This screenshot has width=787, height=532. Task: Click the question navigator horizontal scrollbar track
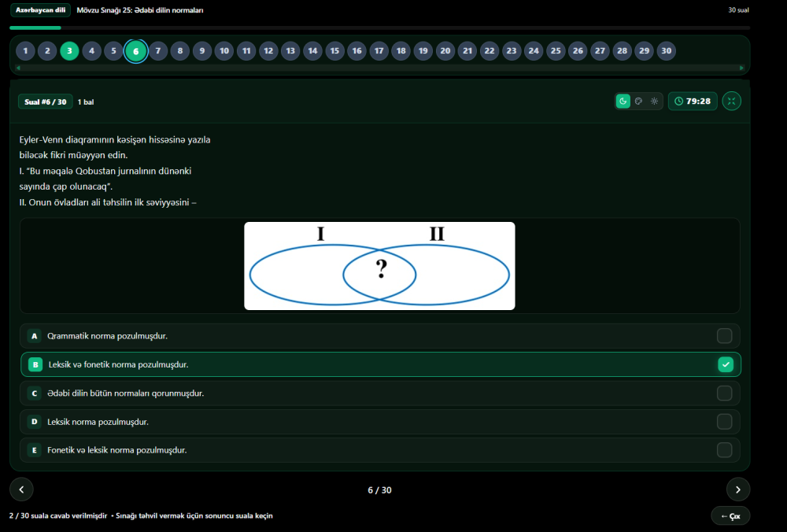pyautogui.click(x=379, y=68)
